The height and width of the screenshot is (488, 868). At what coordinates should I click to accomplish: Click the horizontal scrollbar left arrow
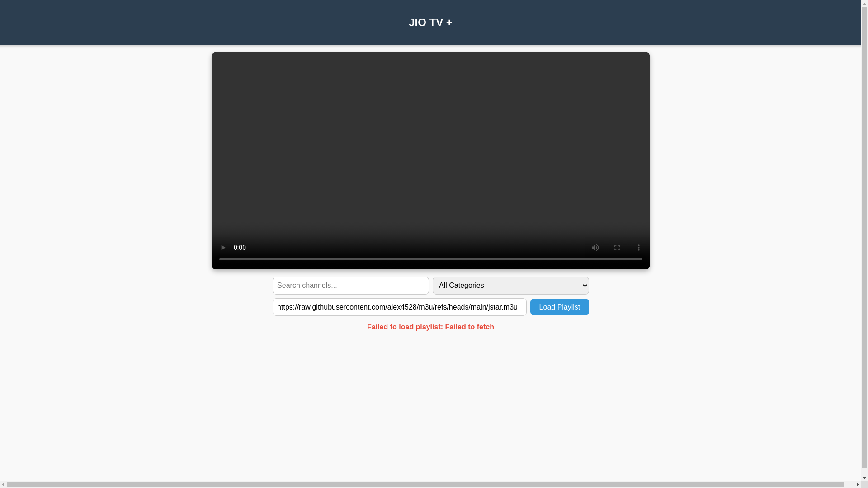[x=3, y=485]
